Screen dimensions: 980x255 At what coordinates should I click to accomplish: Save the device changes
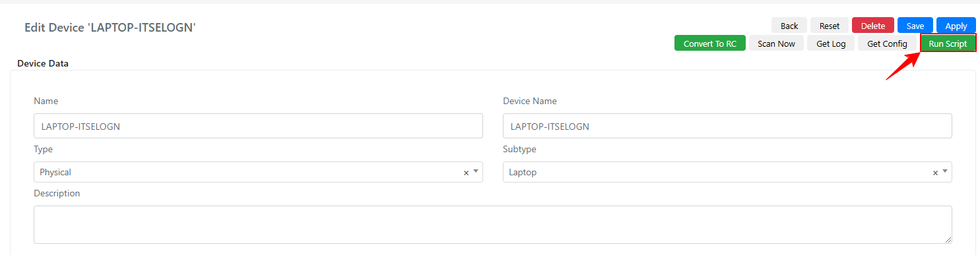click(x=915, y=26)
